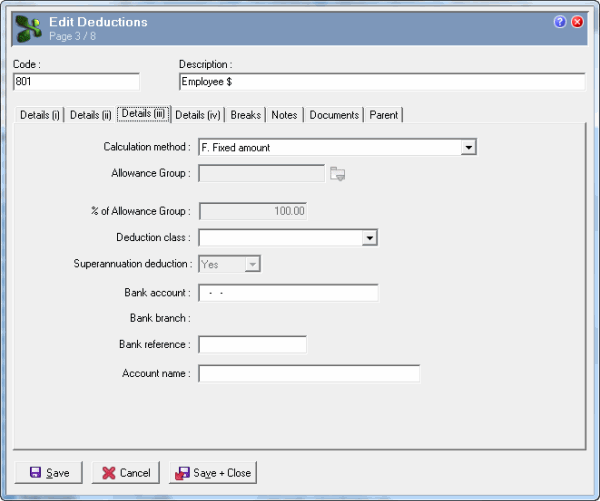Show the Documents tab
The image size is (600, 501).
pos(334,115)
